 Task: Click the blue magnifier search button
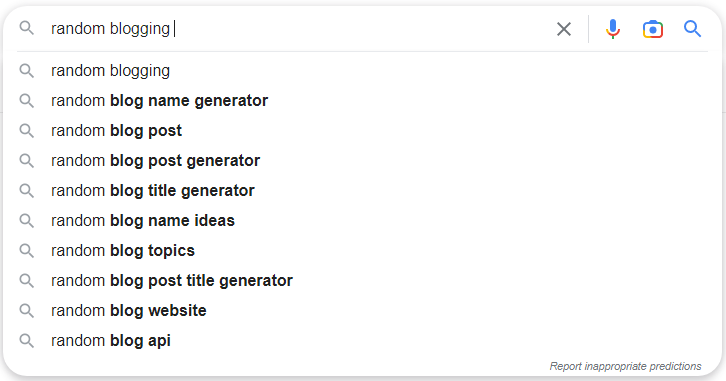692,29
